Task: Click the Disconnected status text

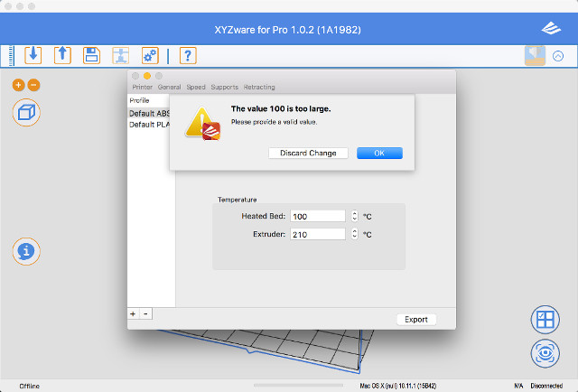Action: [x=546, y=386]
